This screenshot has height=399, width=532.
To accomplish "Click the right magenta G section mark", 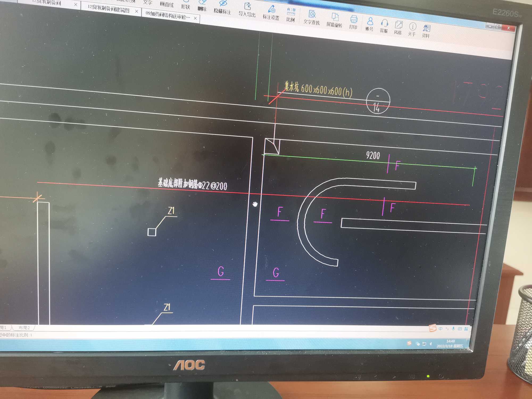I will pyautogui.click(x=276, y=273).
